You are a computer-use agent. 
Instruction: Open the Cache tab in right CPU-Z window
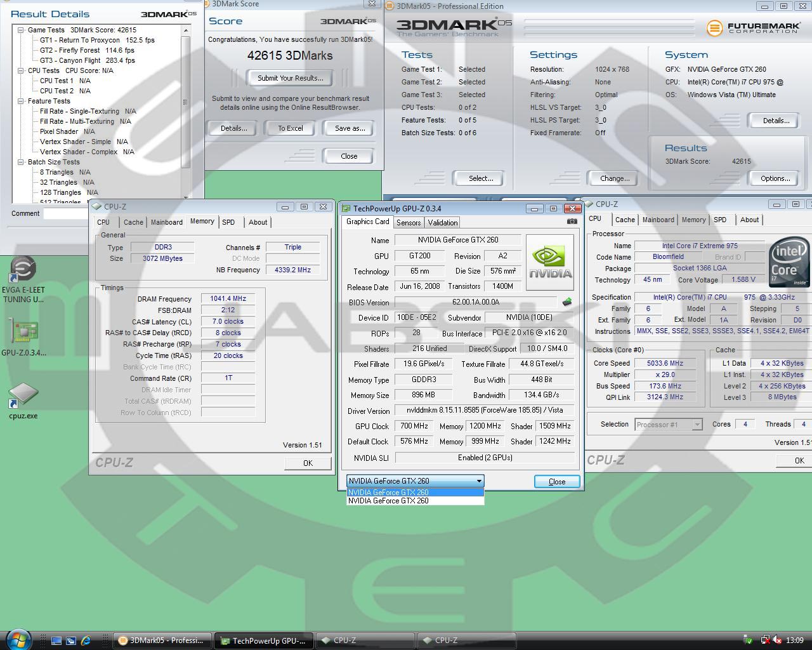tap(625, 220)
